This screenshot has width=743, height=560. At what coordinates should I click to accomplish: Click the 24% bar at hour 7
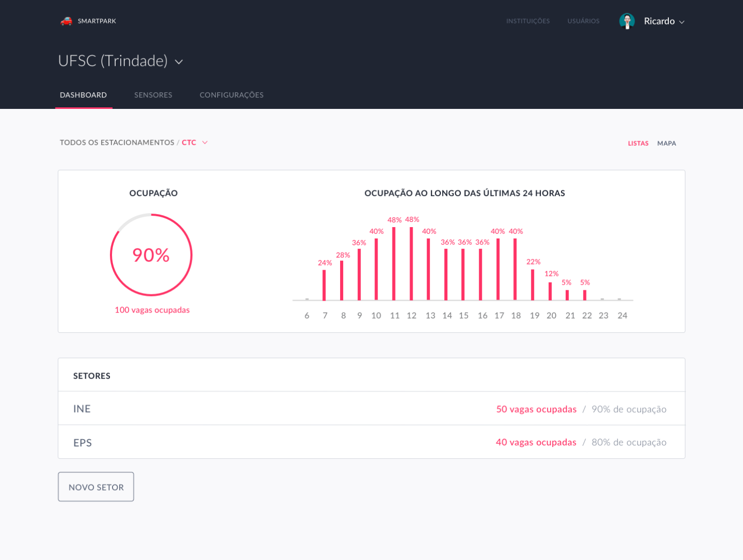click(324, 285)
